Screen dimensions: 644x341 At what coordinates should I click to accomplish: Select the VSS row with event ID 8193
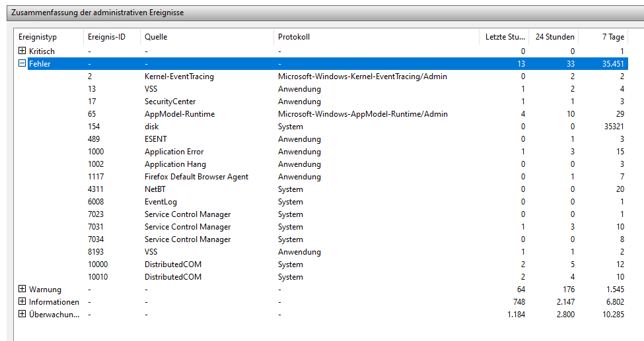pos(328,251)
